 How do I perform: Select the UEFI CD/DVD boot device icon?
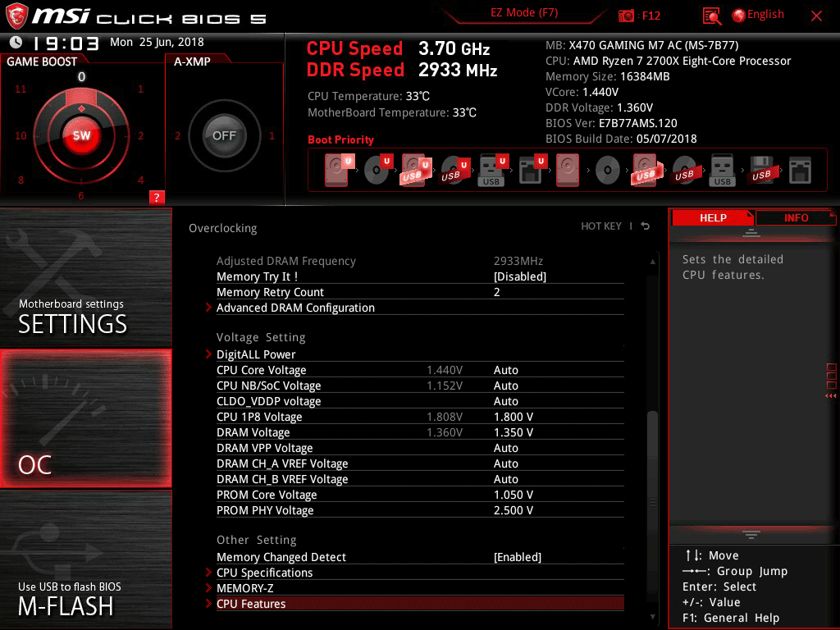pos(377,170)
